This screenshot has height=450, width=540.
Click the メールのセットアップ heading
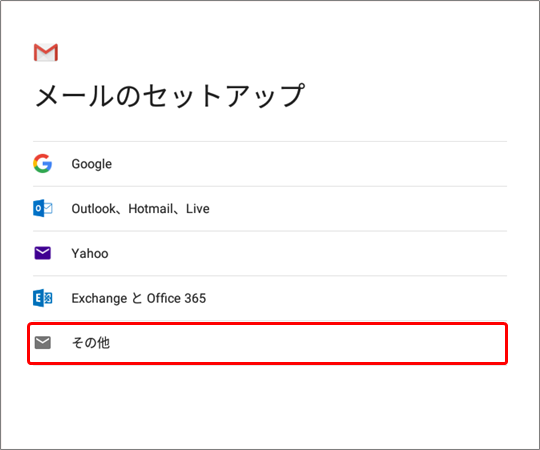(x=170, y=95)
